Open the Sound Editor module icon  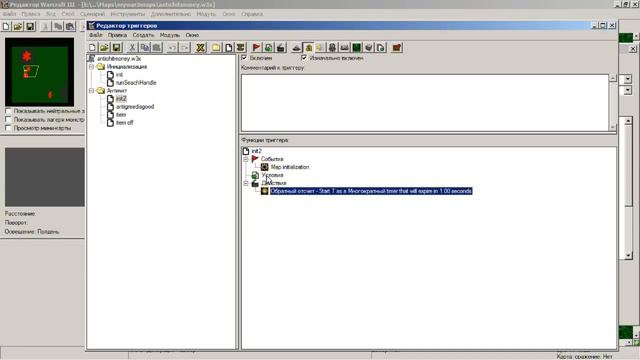pyautogui.click(x=320, y=48)
